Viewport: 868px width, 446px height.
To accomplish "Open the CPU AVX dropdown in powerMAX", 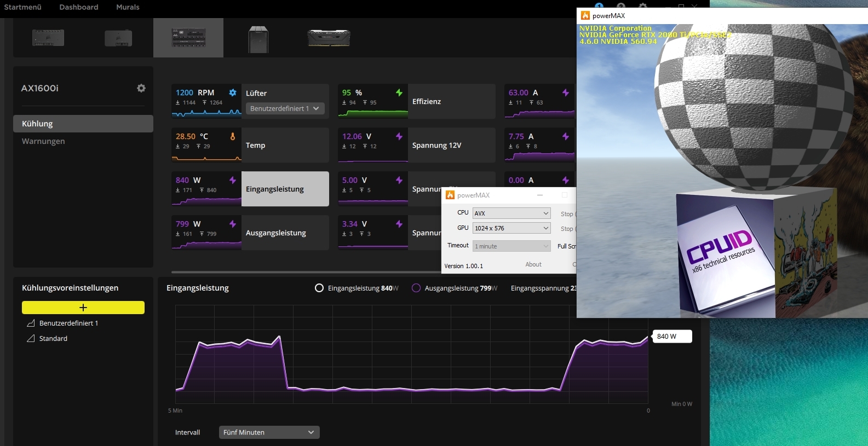I will click(511, 213).
